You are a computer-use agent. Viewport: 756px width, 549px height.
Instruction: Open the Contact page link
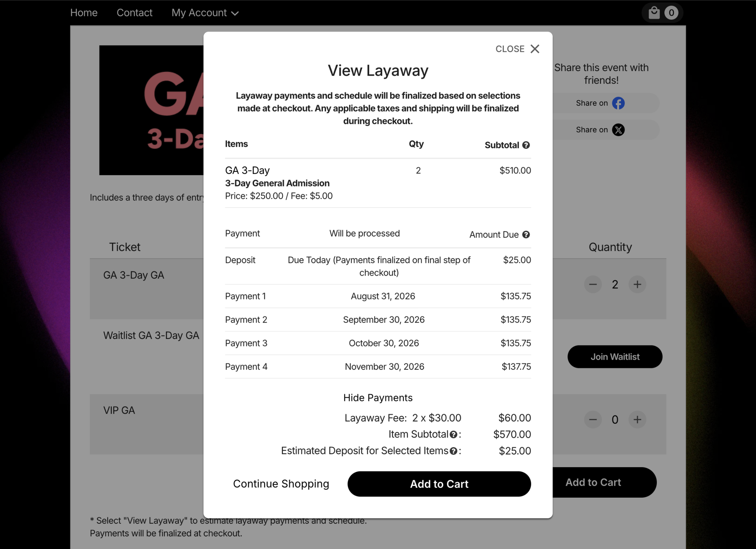pos(134,13)
